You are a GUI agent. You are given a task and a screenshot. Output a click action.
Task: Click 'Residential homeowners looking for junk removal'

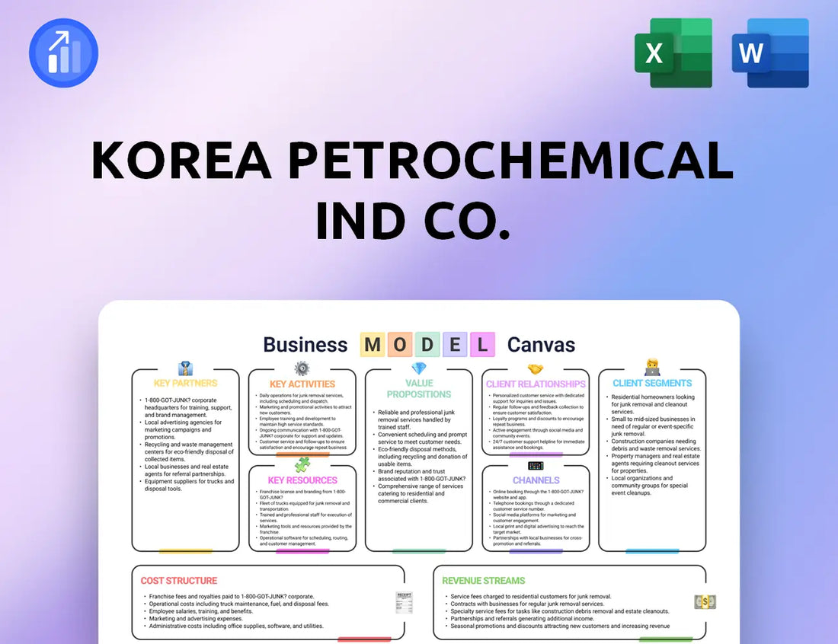click(x=653, y=404)
